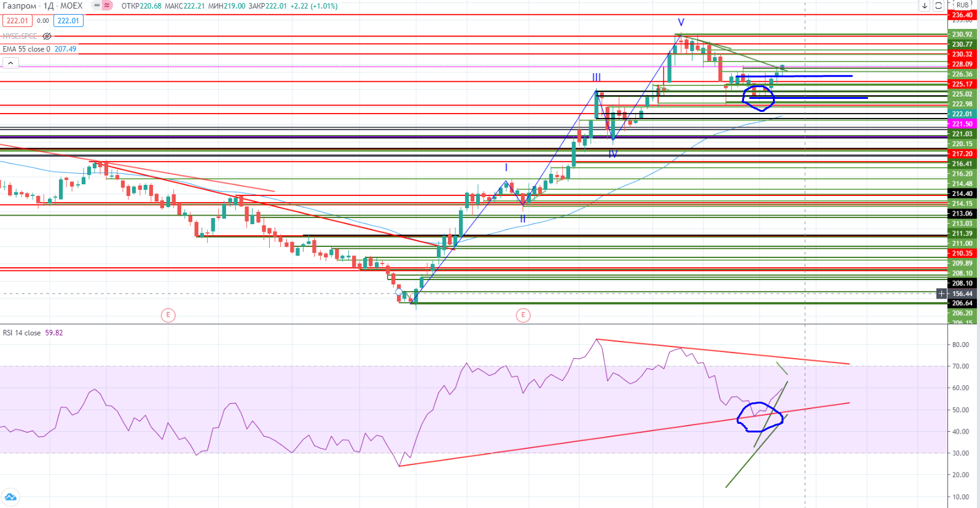The height and width of the screenshot is (508, 980).
Task: Select the Elliott wave label V
Action: coord(681,23)
